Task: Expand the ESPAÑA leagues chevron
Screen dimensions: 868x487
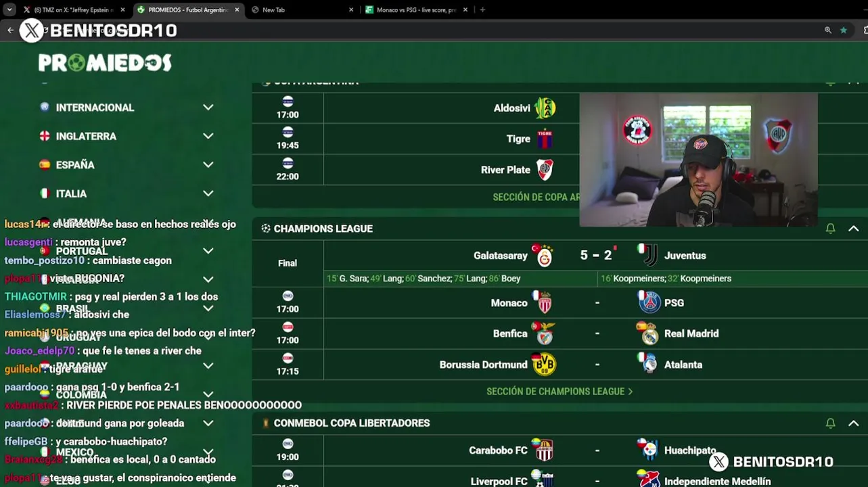Action: (208, 164)
